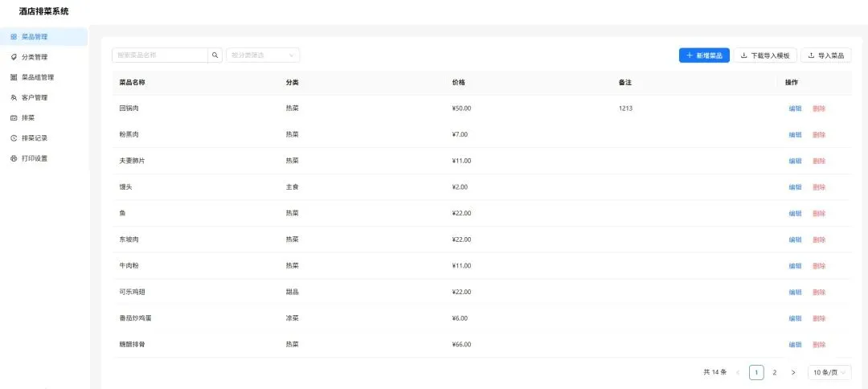The width and height of the screenshot is (868, 389).
Task: Select the 客户管理 sidebar icon
Action: tap(14, 97)
